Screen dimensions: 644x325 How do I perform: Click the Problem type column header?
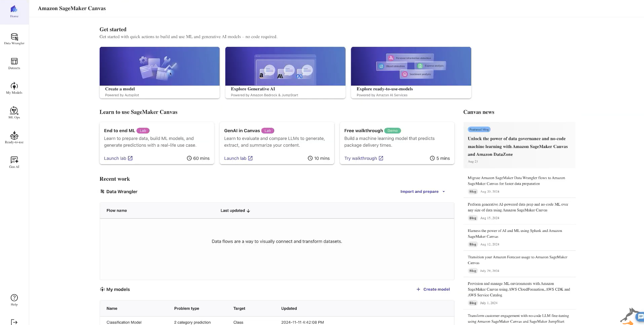pos(187,308)
